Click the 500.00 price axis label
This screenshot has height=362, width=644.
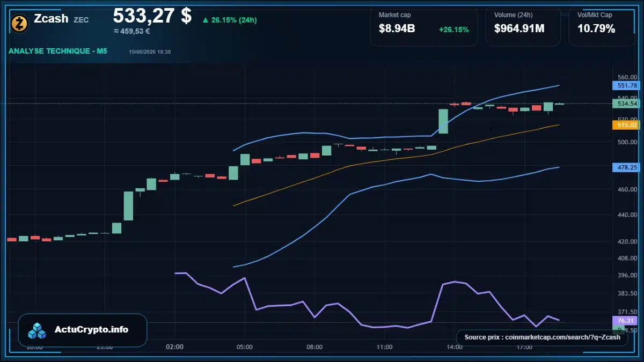(627, 142)
